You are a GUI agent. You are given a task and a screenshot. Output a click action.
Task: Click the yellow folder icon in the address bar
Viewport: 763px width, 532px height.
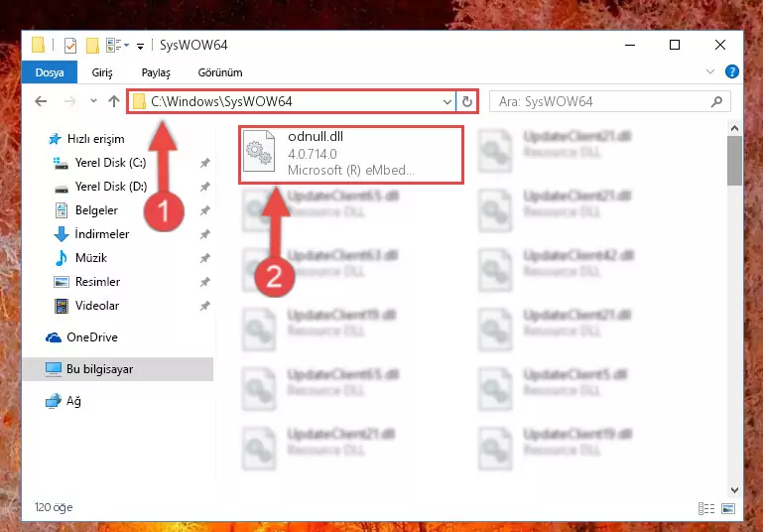139,101
